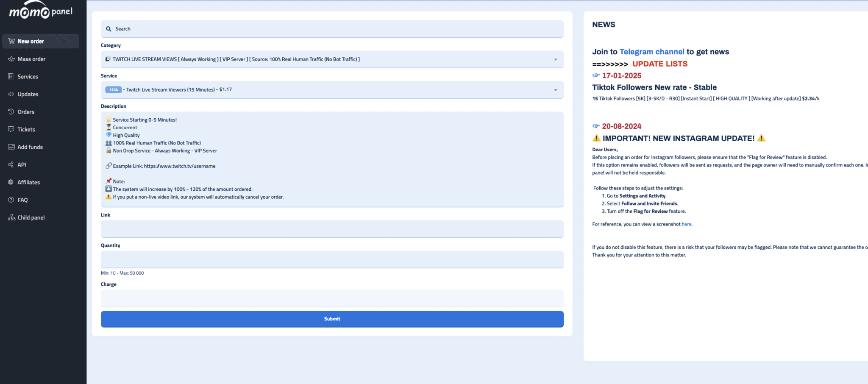The height and width of the screenshot is (384, 868).
Task: Go to the Affiliates page
Action: pyautogui.click(x=28, y=182)
